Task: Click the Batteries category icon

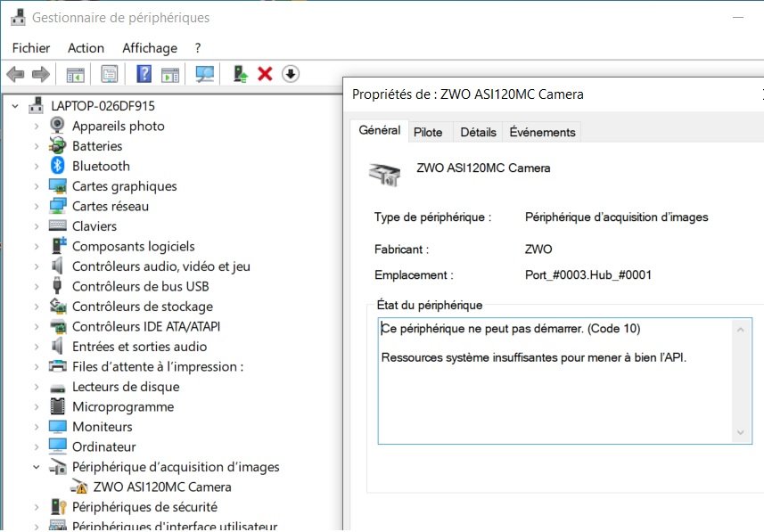Action: pos(57,145)
